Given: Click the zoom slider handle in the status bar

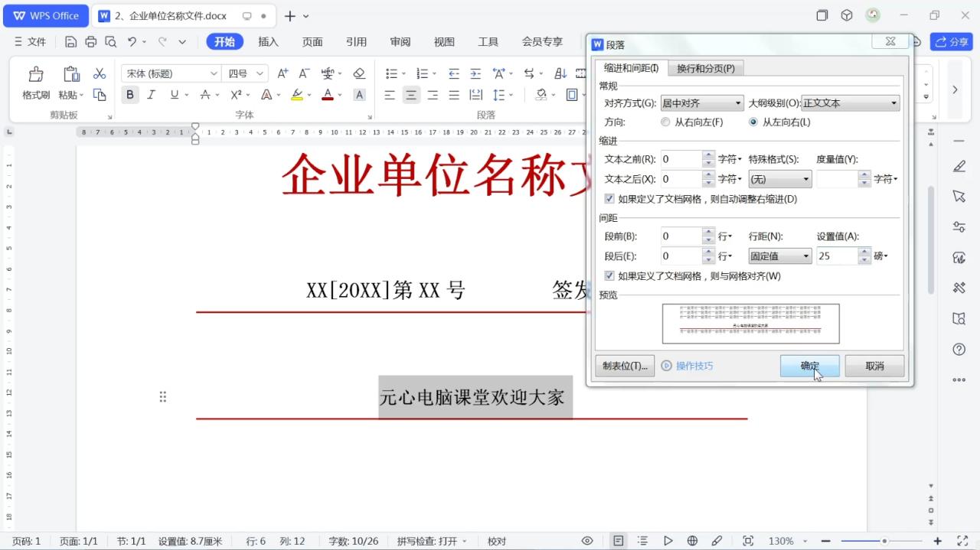Looking at the screenshot, I should [884, 541].
